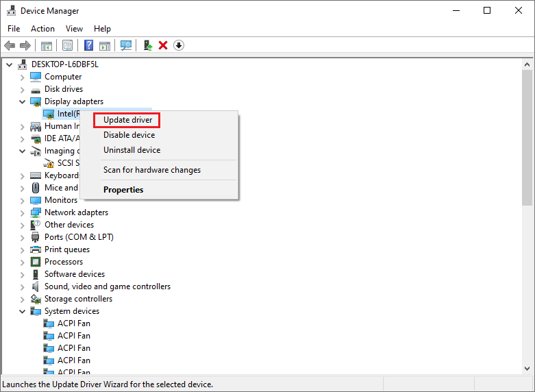Click the Network adapters category icon
The image size is (535, 392).
(36, 212)
